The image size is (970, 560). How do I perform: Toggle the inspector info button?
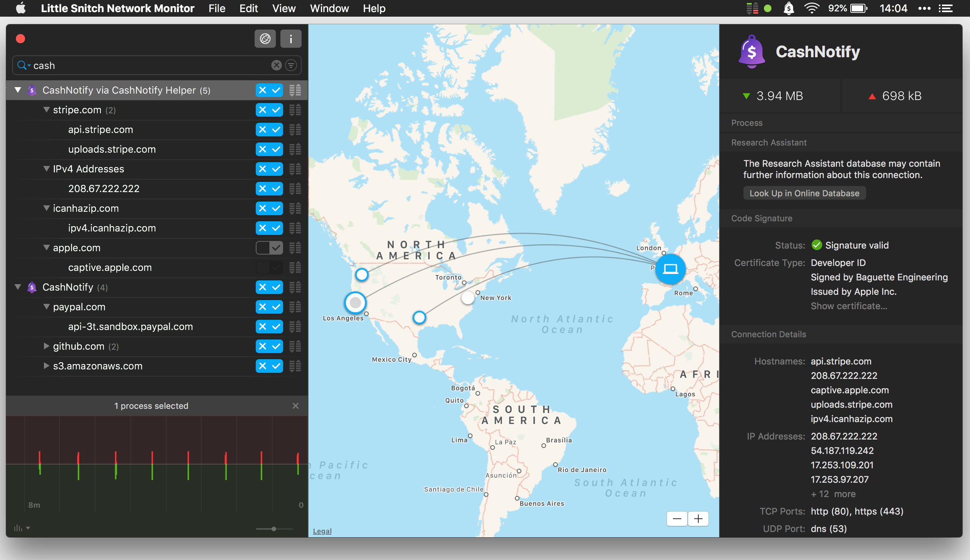tap(291, 39)
